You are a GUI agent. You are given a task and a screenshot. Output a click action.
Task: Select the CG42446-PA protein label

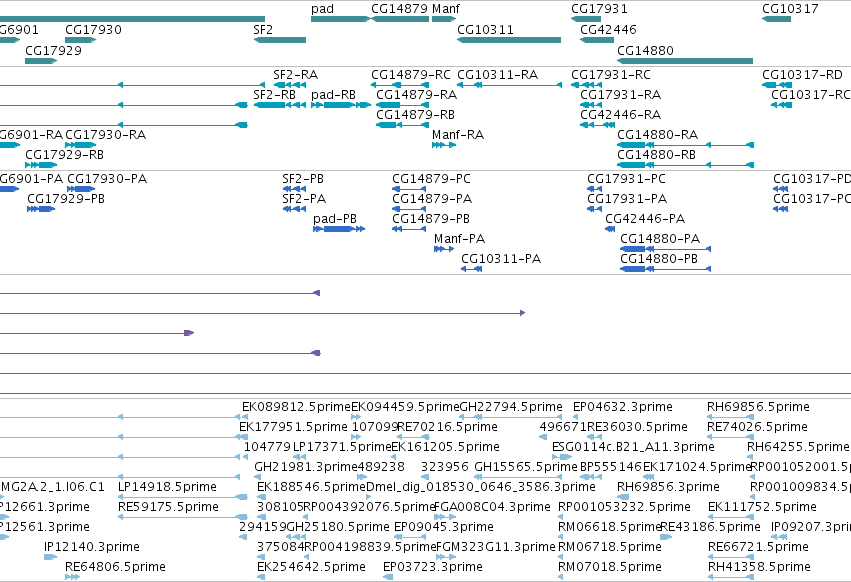[645, 219]
